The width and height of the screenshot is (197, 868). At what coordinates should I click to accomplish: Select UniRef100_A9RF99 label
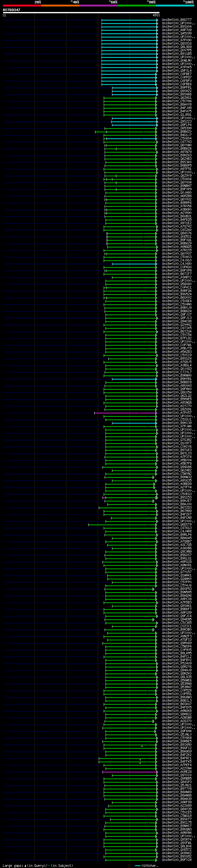[x=176, y=802]
